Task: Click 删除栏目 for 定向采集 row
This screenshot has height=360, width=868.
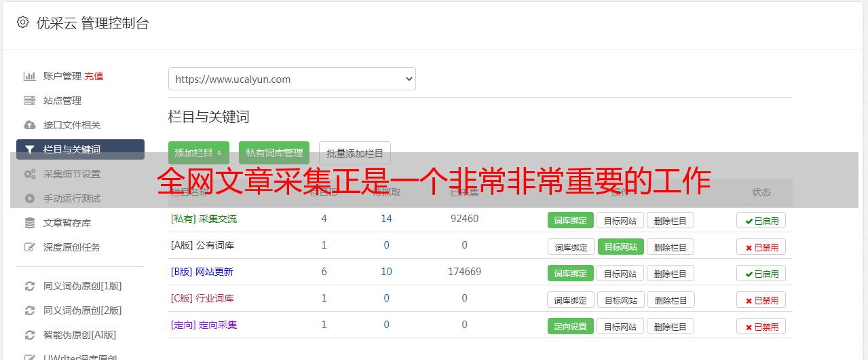Action: (x=671, y=326)
